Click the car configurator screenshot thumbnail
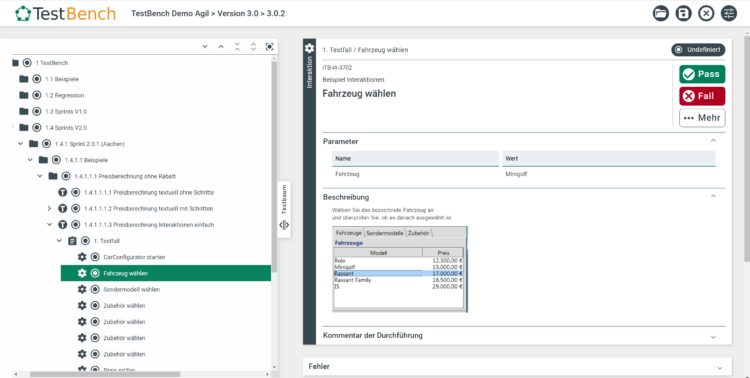The height and width of the screenshot is (378, 750). click(399, 269)
